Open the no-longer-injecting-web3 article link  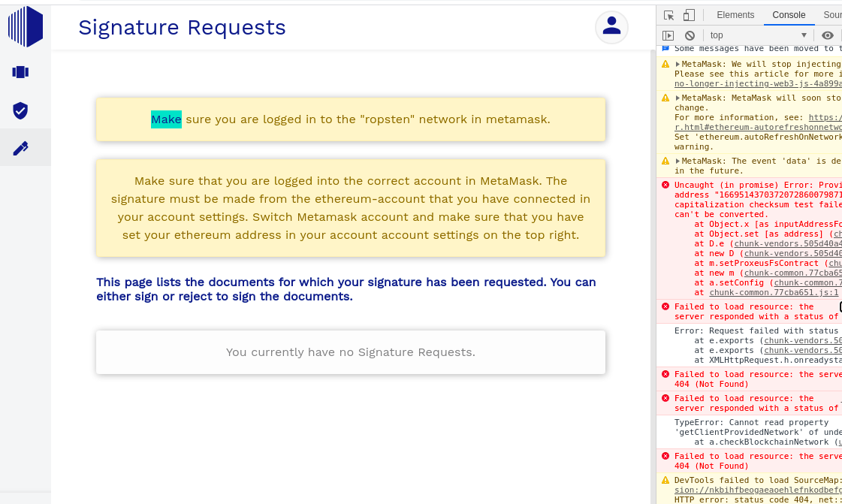(x=758, y=83)
